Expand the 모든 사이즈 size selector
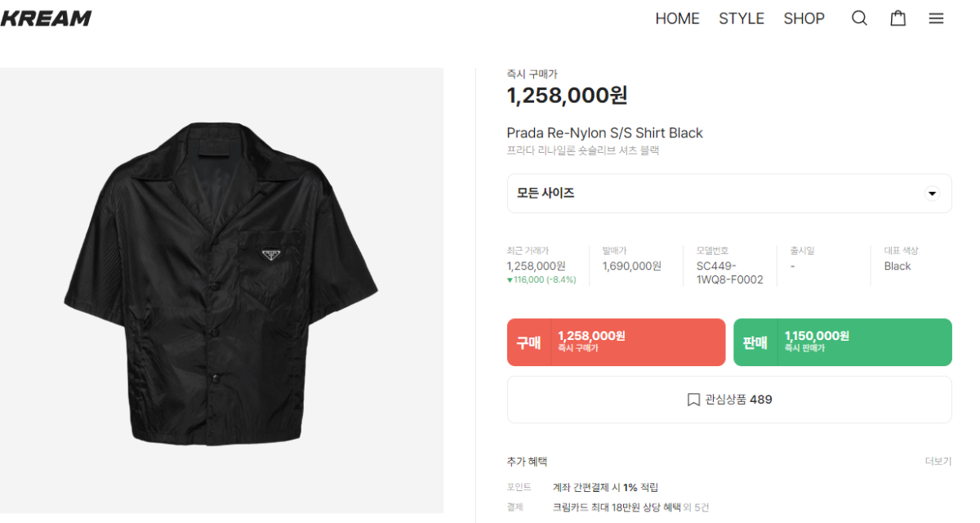The height and width of the screenshot is (523, 980). pyautogui.click(x=728, y=194)
